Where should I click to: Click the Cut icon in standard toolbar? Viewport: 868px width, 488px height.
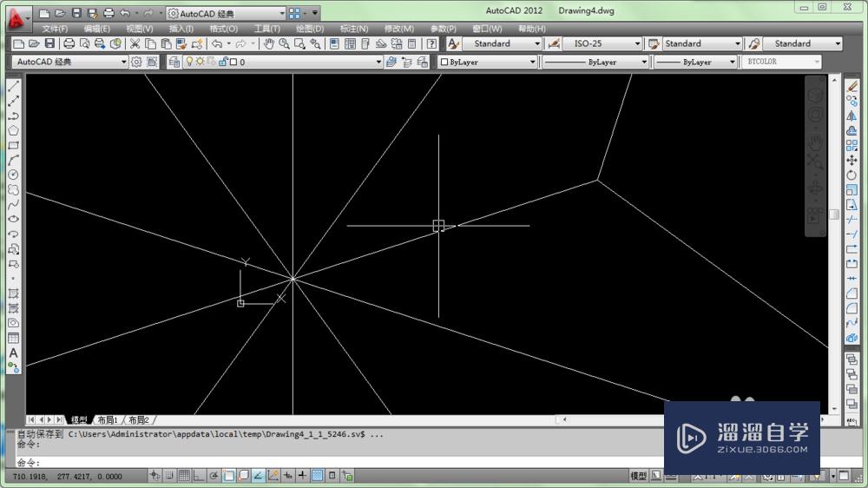coord(135,43)
